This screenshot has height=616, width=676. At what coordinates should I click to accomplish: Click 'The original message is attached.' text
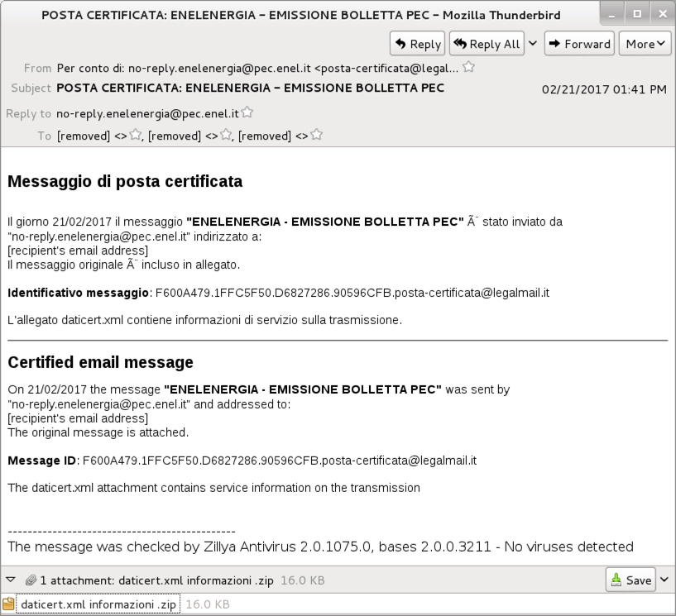tap(98, 432)
